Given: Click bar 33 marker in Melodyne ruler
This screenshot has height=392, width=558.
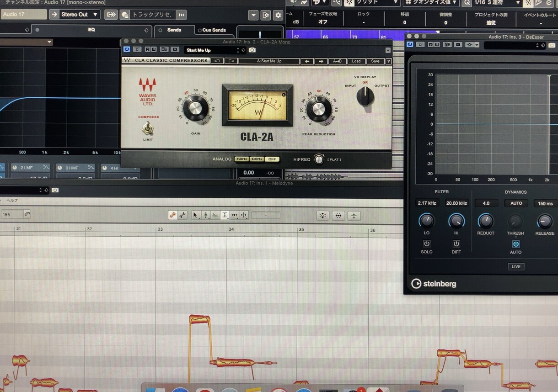Looking at the screenshot, I should point(160,229).
